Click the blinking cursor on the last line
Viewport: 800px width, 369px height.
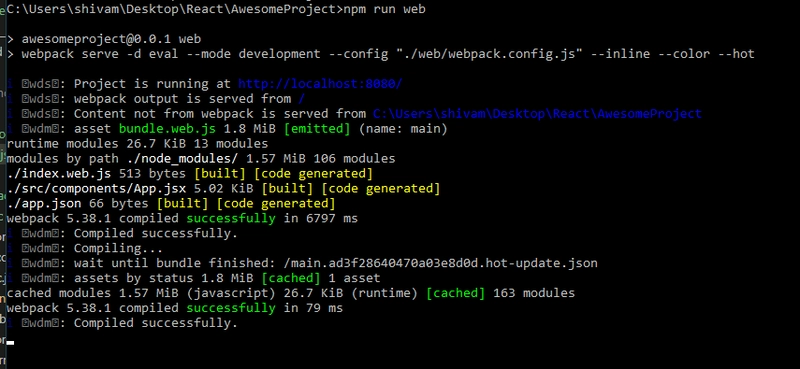(x=10, y=342)
